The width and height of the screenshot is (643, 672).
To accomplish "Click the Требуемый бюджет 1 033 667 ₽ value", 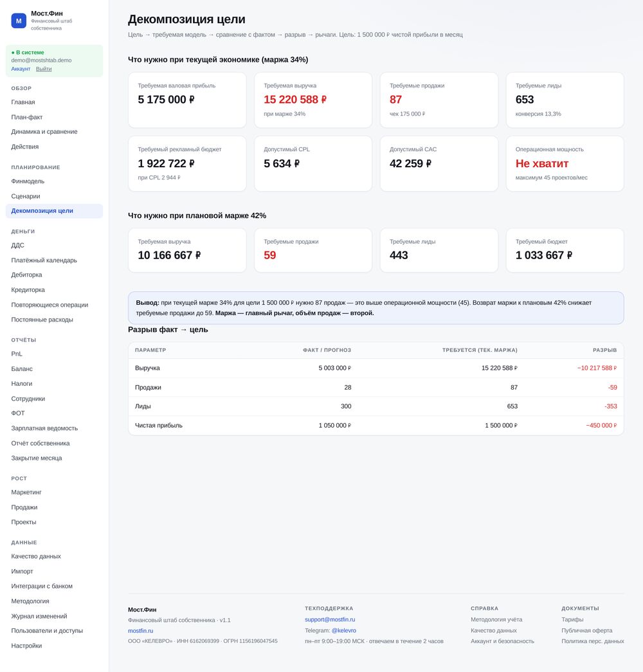I will pyautogui.click(x=544, y=255).
